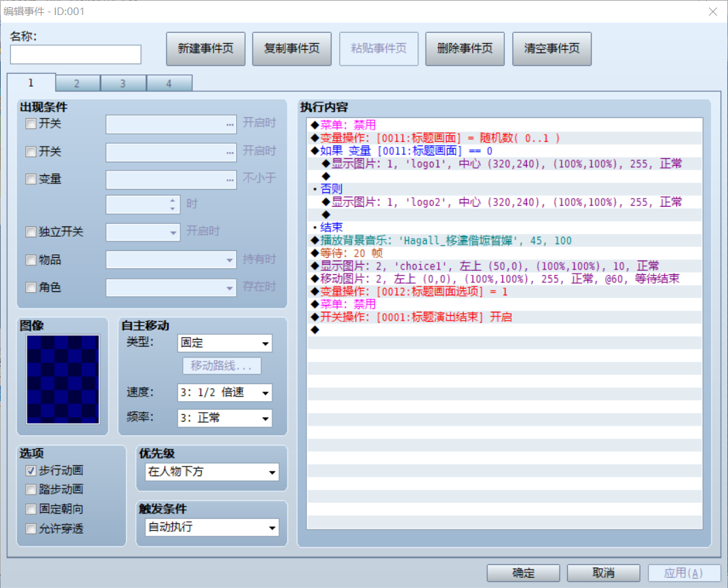Check the 角色 condition checkbox
728x588 pixels.
tap(31, 288)
